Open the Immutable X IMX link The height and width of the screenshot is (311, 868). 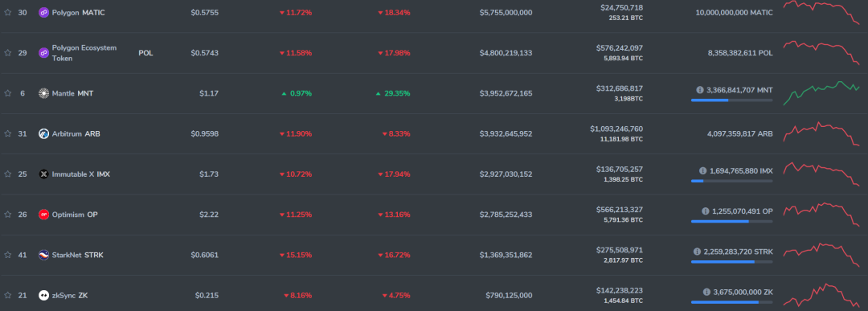click(x=81, y=174)
